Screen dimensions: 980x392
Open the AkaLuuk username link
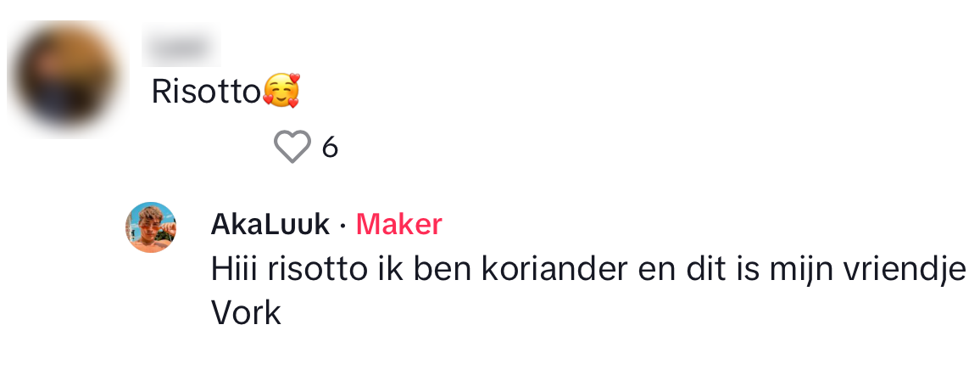click(x=270, y=225)
